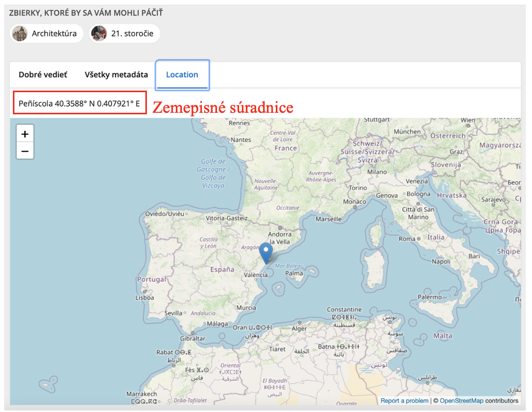This screenshot has height=412, width=532.
Task: Click the blue location pin marker
Action: tap(265, 253)
